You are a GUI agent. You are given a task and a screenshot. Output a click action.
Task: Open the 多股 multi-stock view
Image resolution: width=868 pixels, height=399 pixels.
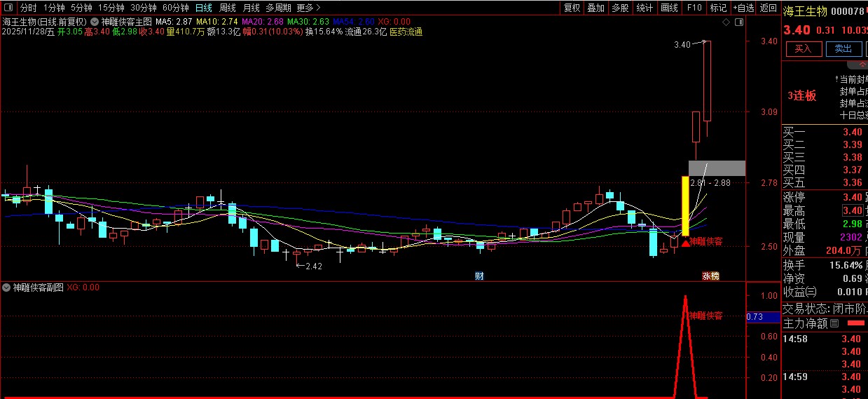tap(620, 8)
